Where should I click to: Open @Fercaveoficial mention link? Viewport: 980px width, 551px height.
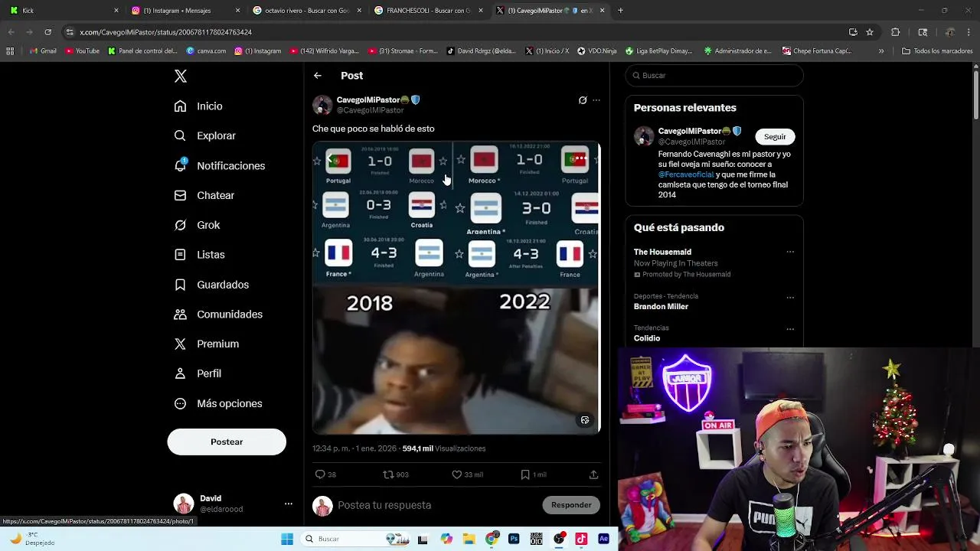686,174
